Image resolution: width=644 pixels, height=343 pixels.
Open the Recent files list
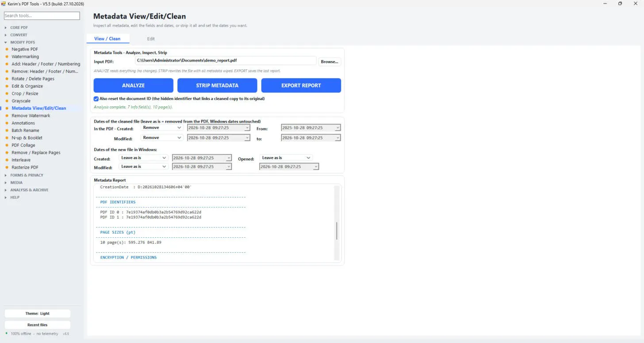[38, 325]
